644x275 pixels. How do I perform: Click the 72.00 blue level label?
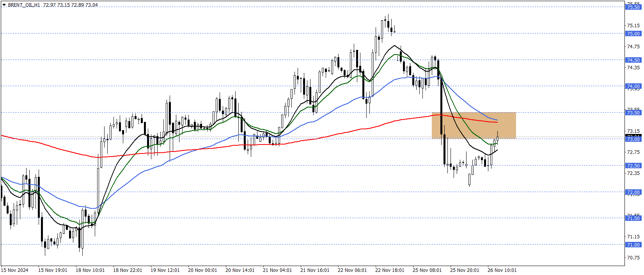[633, 192]
